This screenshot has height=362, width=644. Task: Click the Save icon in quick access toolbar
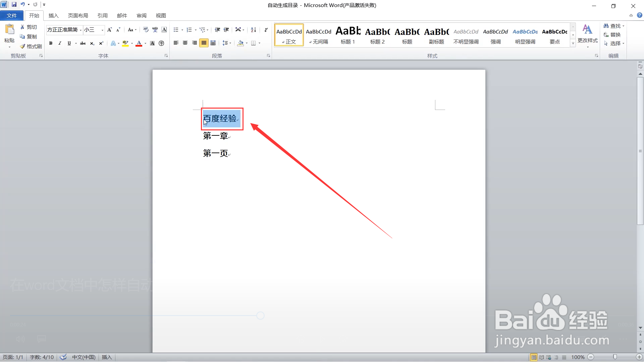14,5
